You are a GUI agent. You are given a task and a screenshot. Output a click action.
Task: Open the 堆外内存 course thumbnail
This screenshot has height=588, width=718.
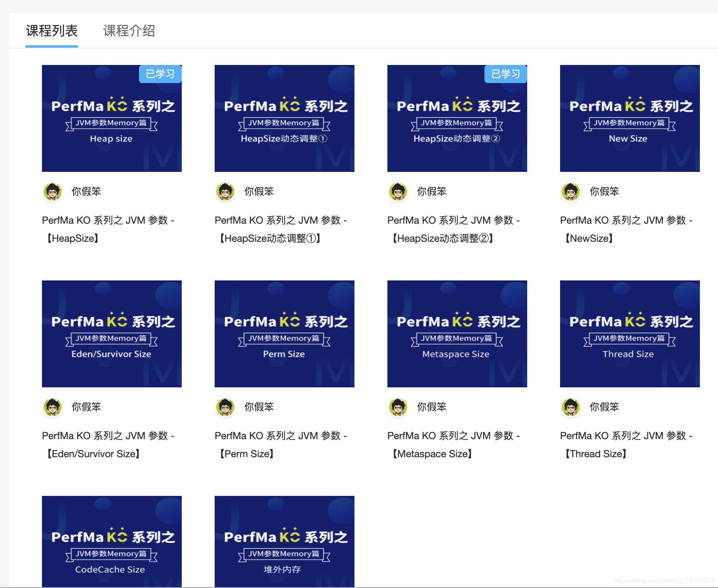(x=284, y=542)
